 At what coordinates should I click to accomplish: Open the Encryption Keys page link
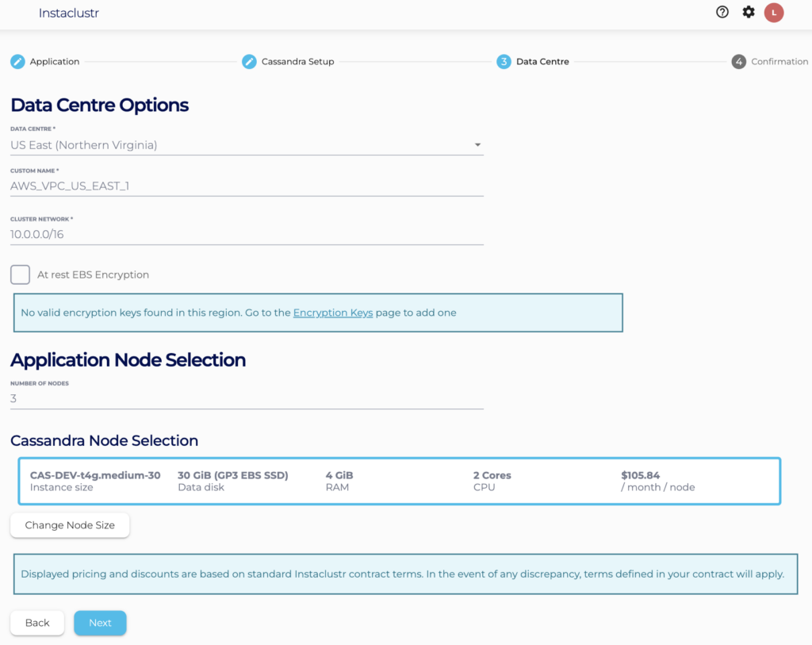[x=333, y=313]
